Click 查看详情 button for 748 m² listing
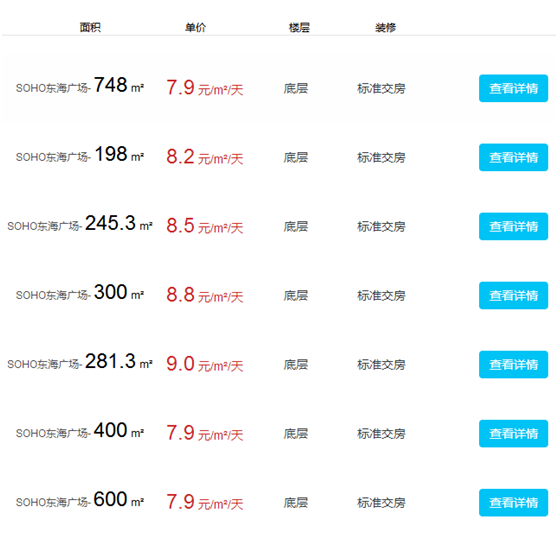Viewport: 558px width, 534px height. [x=513, y=88]
